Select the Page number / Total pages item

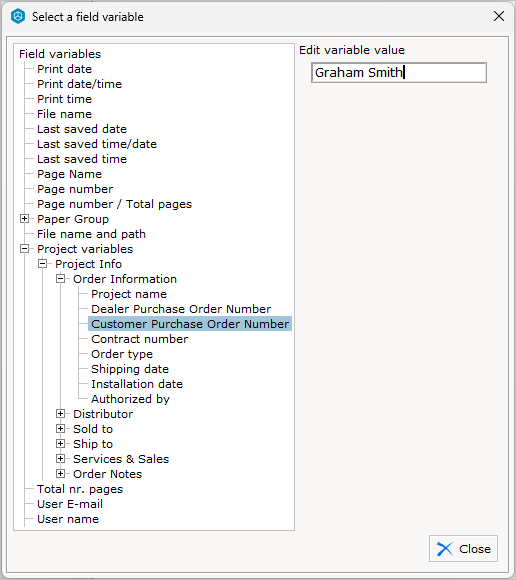click(115, 204)
